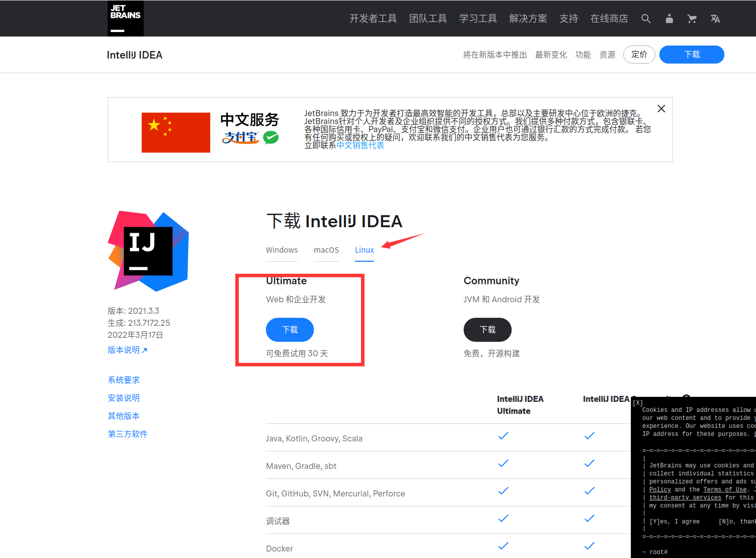
Task: Open Policy link in cookie notice
Action: tap(660, 489)
